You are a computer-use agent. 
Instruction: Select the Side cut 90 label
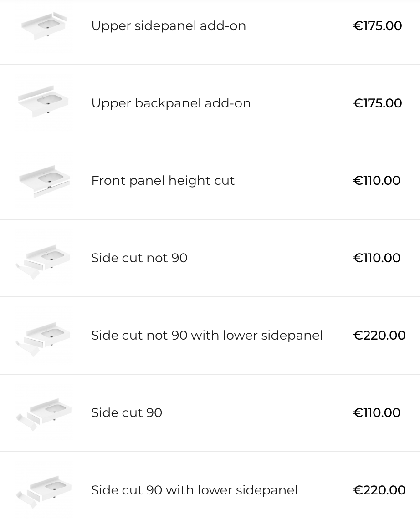tap(127, 413)
